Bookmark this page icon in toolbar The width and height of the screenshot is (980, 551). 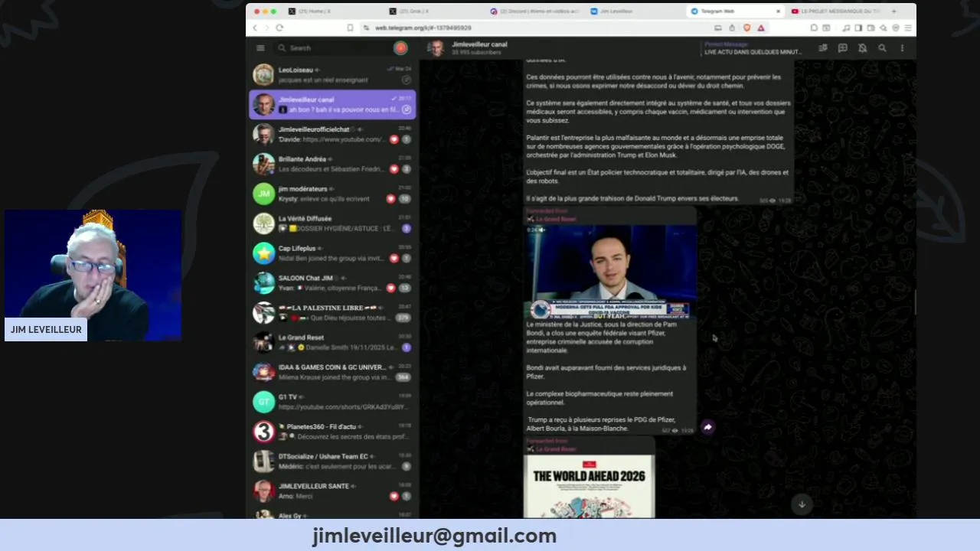pyautogui.click(x=350, y=28)
